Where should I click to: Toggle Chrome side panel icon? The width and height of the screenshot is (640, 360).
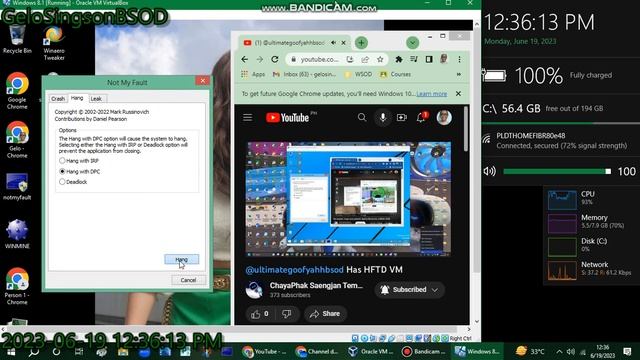point(429,60)
